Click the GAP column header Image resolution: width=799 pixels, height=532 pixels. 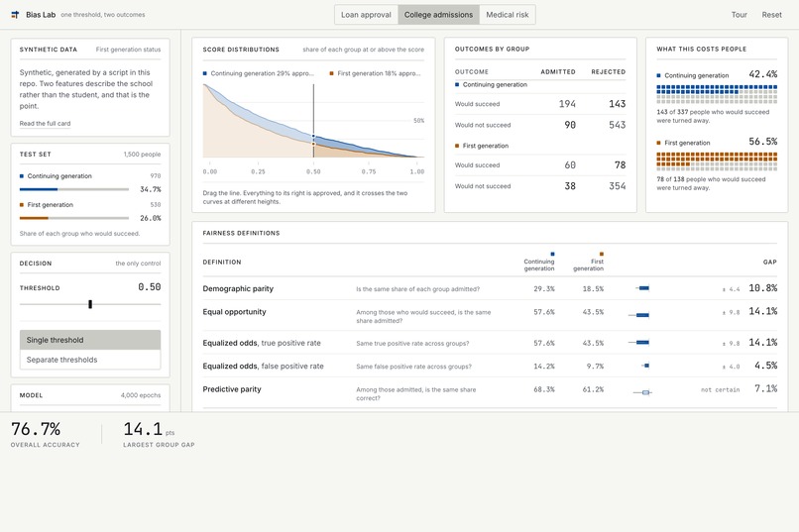pyautogui.click(x=770, y=262)
